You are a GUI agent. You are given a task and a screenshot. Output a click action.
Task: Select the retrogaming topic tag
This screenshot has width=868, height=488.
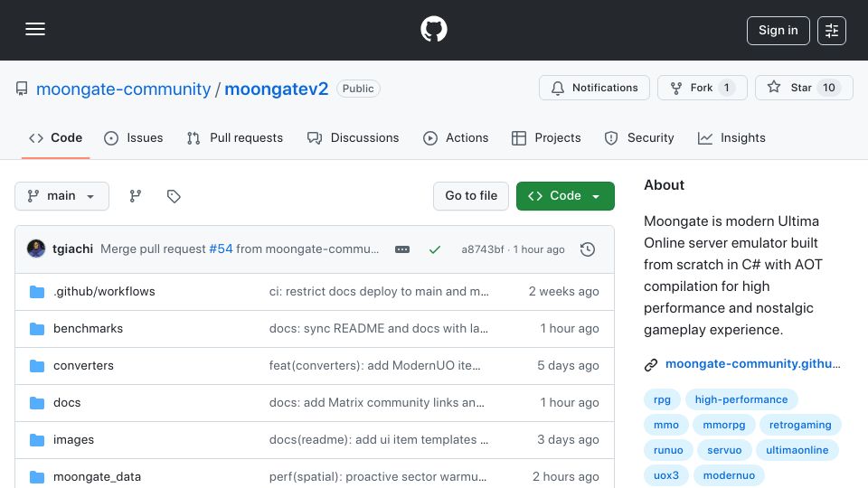pos(800,425)
